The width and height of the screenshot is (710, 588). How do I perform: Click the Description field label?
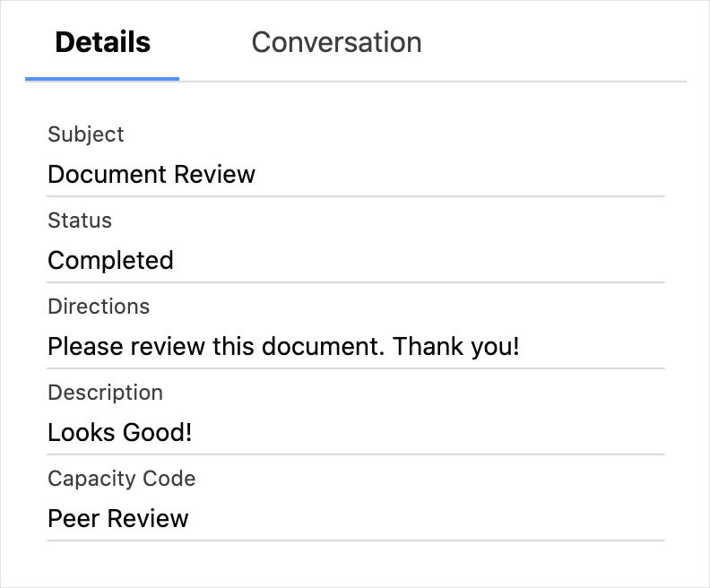[105, 393]
